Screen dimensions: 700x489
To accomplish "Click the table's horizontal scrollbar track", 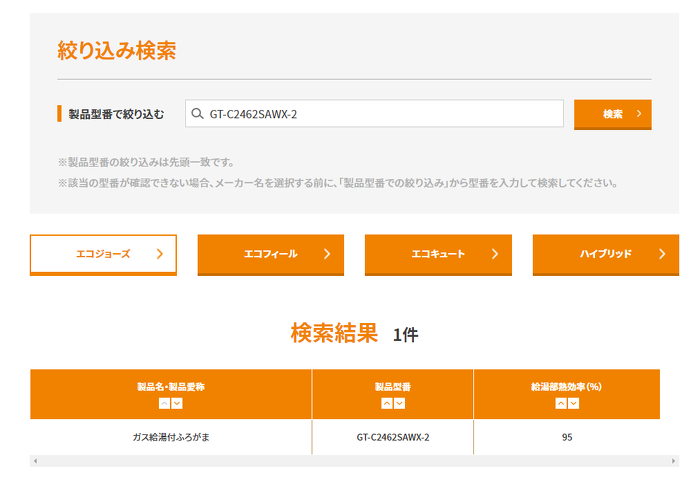I will coord(350,461).
